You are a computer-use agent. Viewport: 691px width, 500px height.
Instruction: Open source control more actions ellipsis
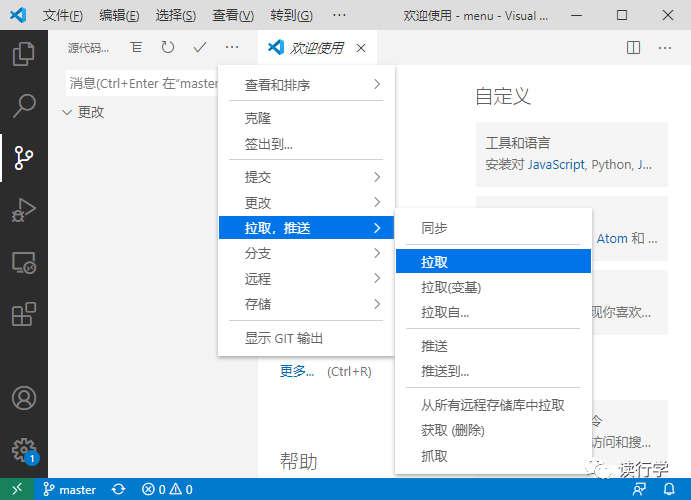coord(232,47)
